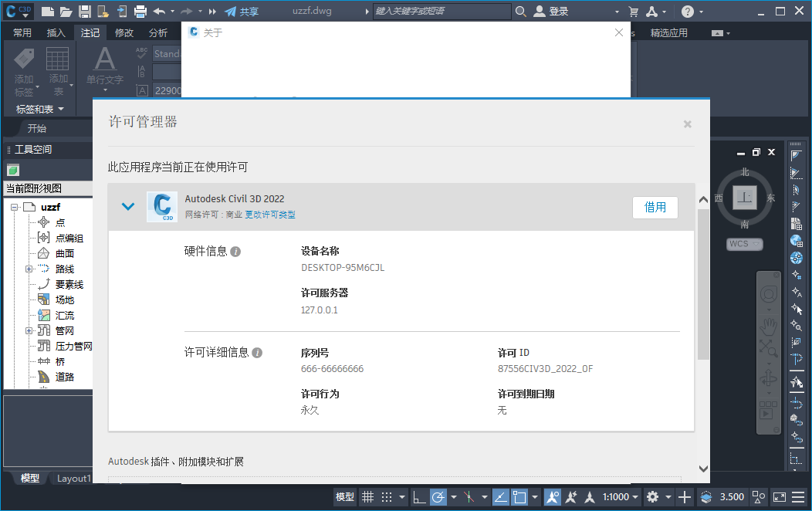Switch to the Layout1 tab

[x=73, y=478]
